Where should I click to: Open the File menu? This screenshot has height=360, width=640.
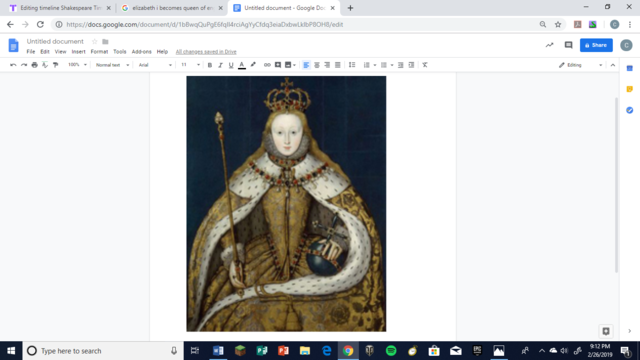tap(31, 52)
